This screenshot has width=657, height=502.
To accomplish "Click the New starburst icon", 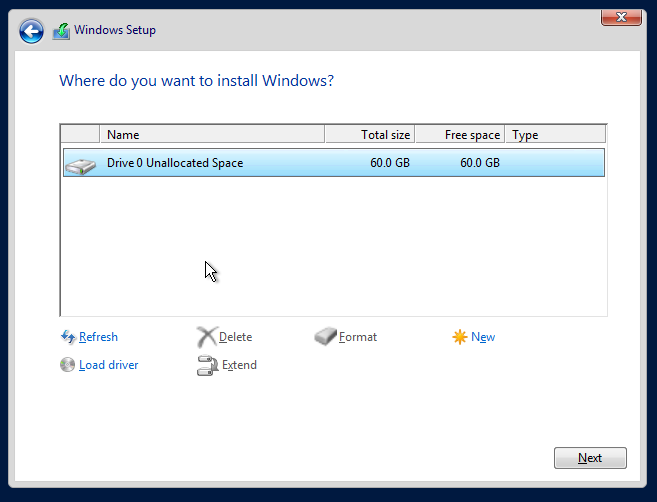I will coord(460,337).
